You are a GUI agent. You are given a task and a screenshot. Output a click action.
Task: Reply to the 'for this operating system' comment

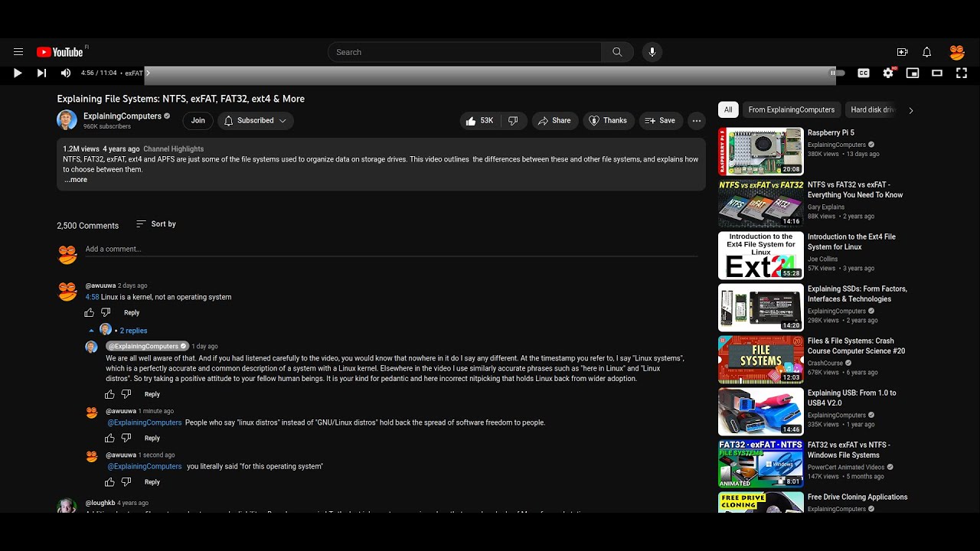click(x=152, y=482)
